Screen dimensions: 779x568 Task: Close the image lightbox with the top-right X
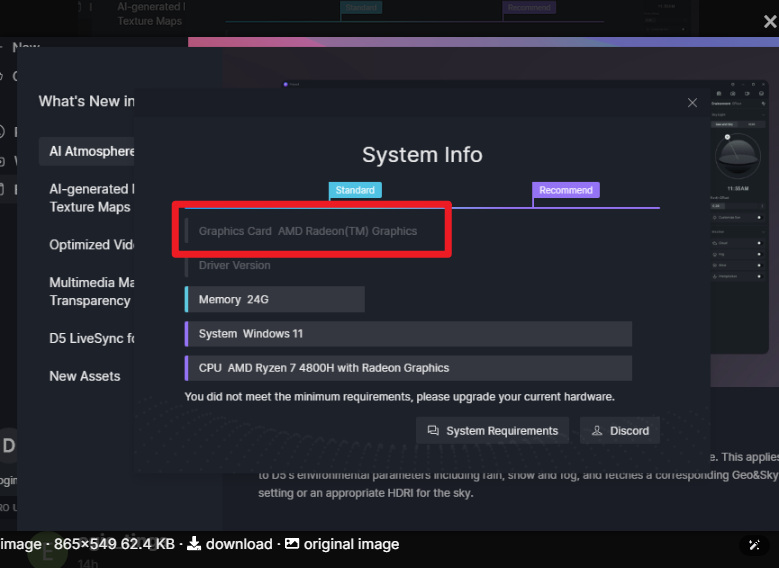coord(770,21)
